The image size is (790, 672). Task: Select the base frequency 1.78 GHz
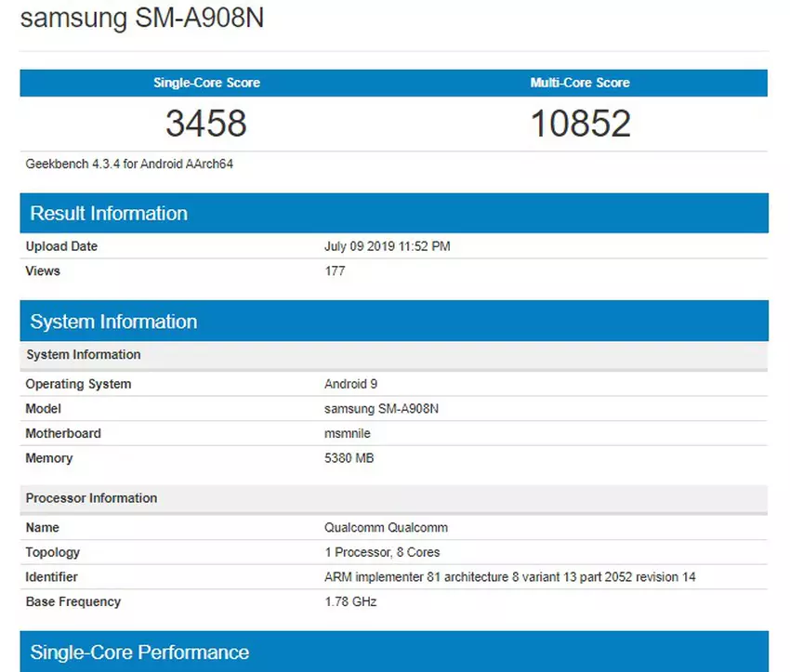coord(350,601)
